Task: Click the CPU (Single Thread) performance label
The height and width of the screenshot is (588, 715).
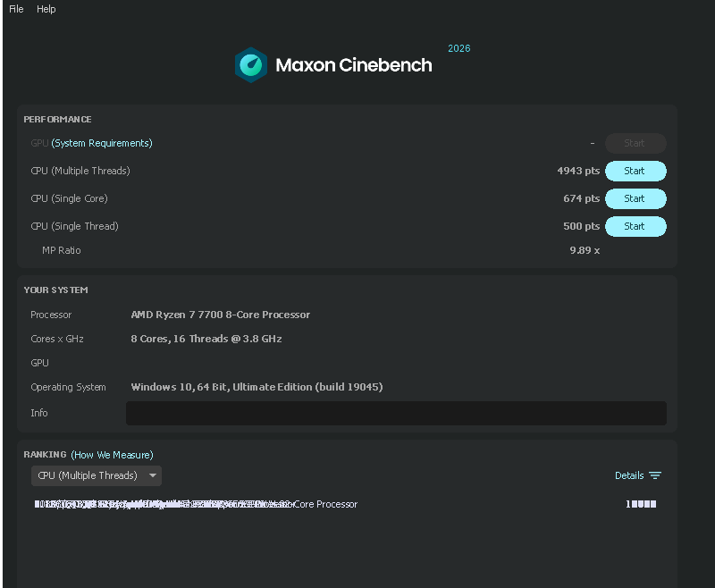Action: (x=74, y=227)
